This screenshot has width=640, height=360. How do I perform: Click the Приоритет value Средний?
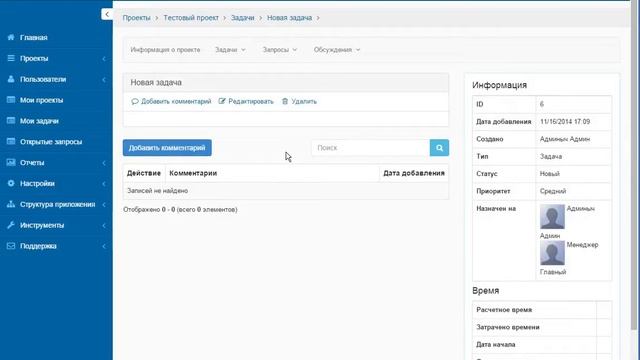(553, 191)
